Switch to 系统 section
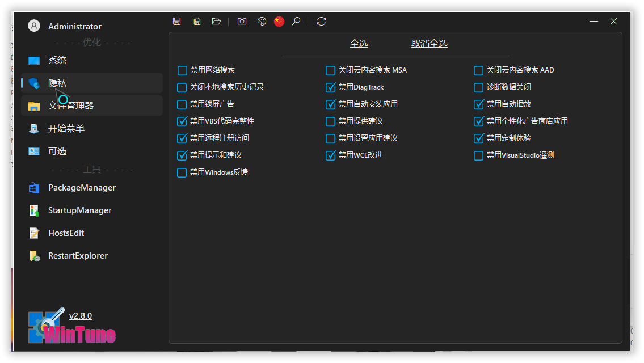Viewport: 644px width, 363px height. point(57,61)
